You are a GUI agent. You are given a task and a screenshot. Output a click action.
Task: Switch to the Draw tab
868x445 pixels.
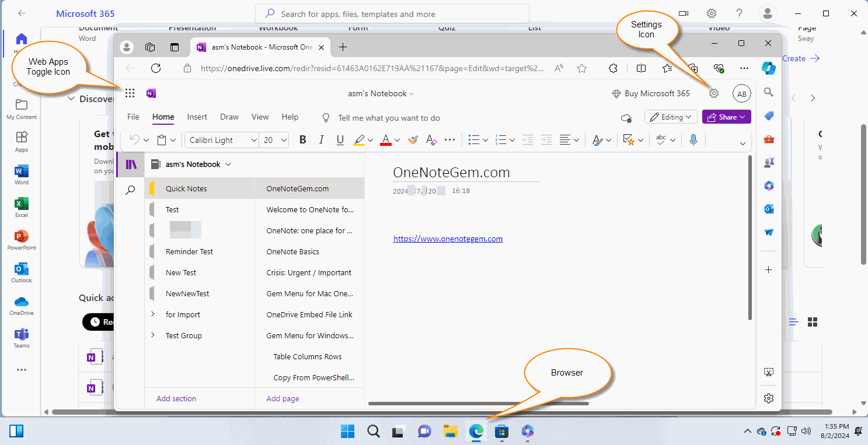coord(229,117)
